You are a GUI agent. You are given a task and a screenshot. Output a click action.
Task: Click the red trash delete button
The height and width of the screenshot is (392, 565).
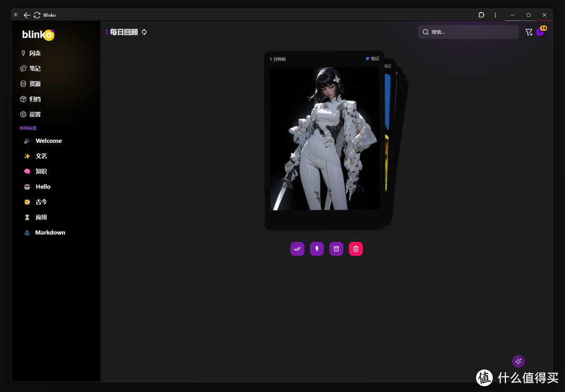356,249
